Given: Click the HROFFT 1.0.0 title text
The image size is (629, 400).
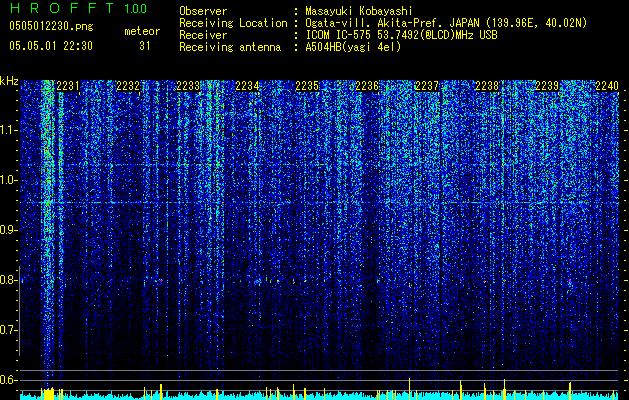Looking at the screenshot, I should click(78, 8).
